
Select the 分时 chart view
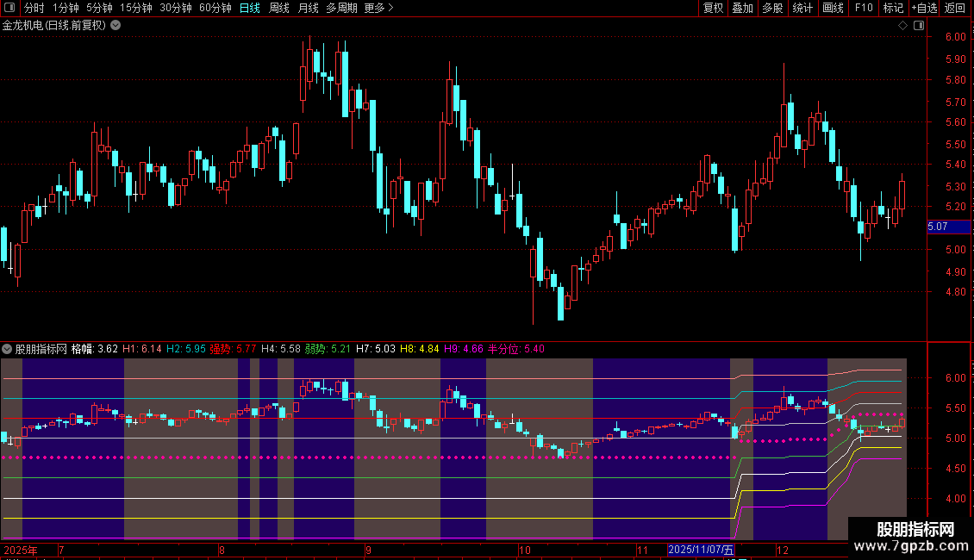34,8
